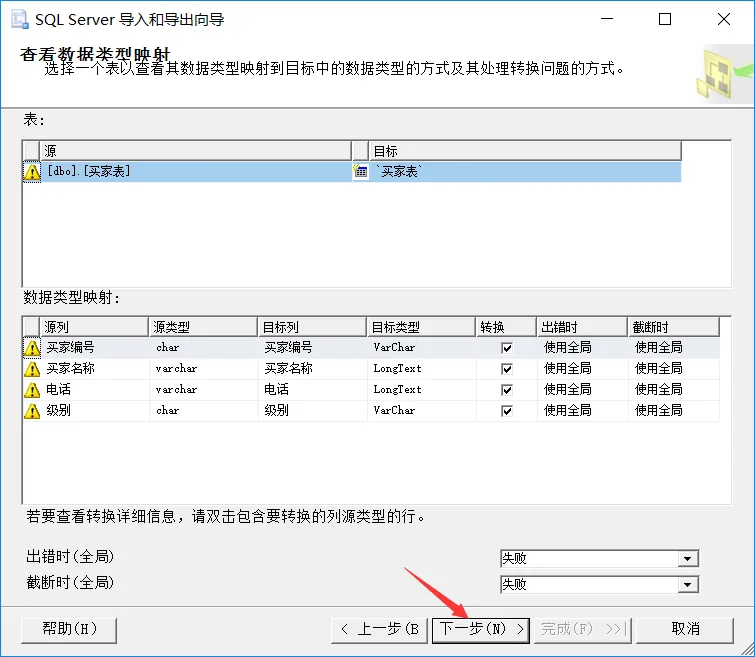
Task: Toggle the conversion checkbox for 级别
Action: coord(507,411)
